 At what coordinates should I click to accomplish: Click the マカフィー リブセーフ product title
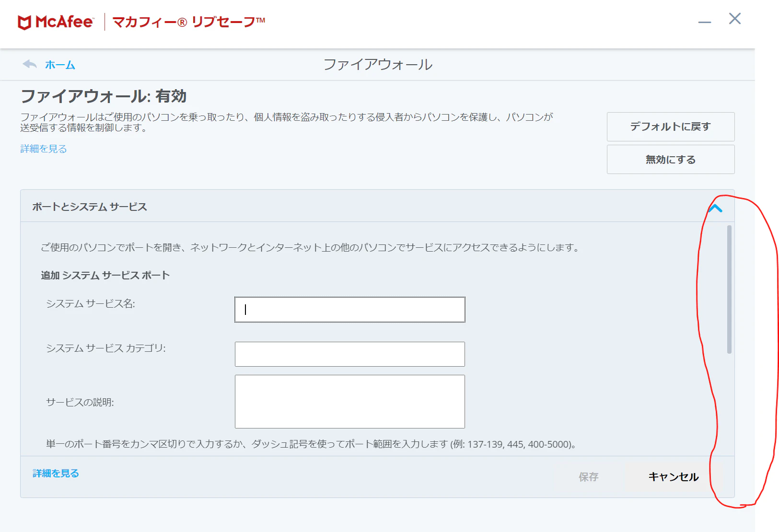(x=189, y=22)
